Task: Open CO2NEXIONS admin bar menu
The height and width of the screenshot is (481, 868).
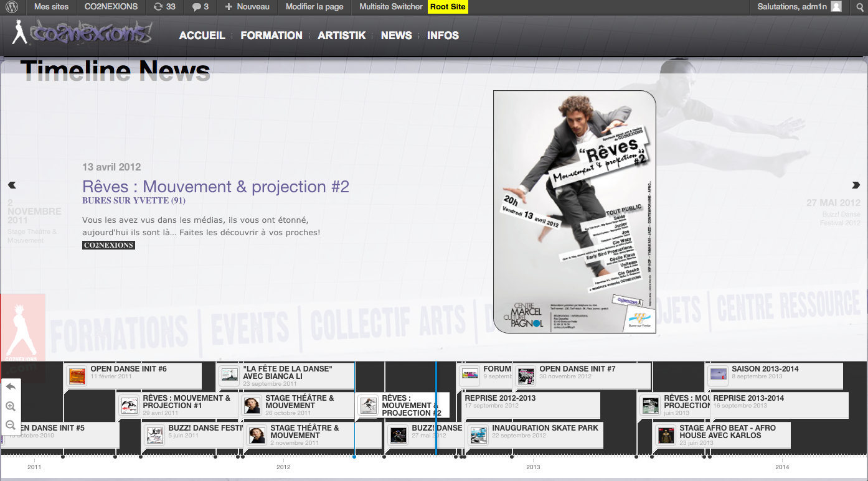Action: pos(111,7)
